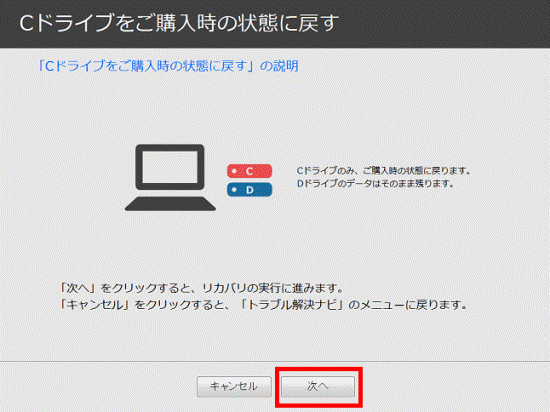Click the line about 「トラブル解決ナビ」のメニューに戻ります
Viewport: 550px width, 412px height.
coord(264,305)
